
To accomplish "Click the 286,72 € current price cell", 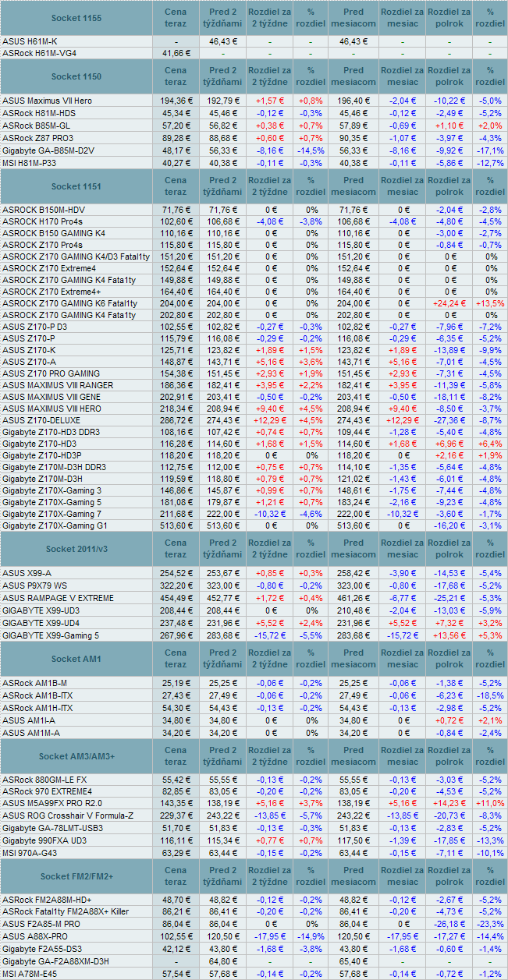I will (x=176, y=419).
